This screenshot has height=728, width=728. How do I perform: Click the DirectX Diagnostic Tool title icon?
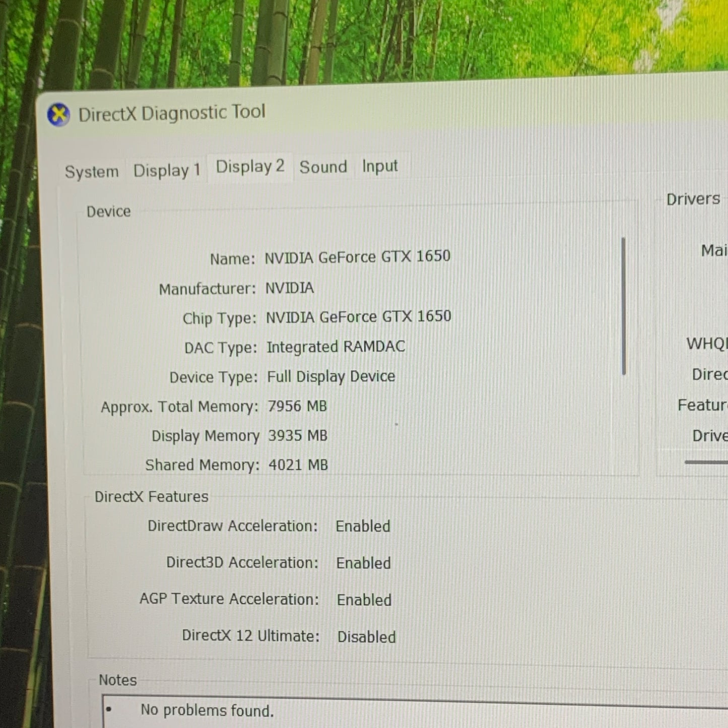click(59, 115)
